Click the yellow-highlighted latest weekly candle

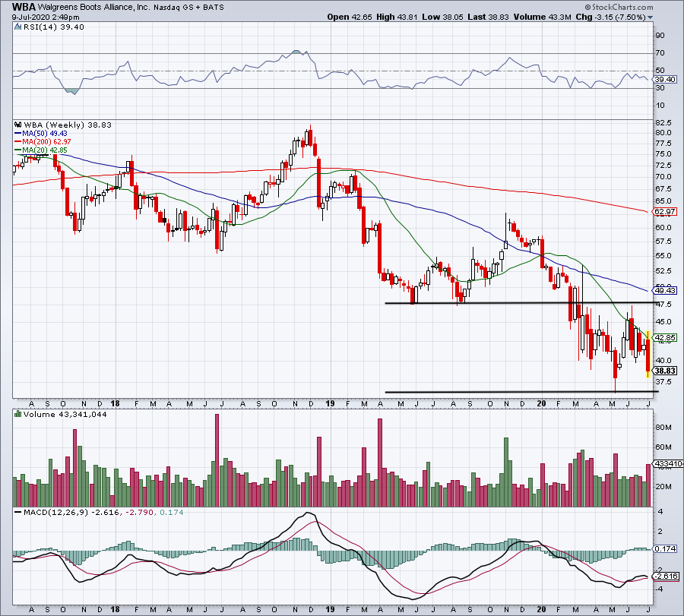click(x=648, y=355)
